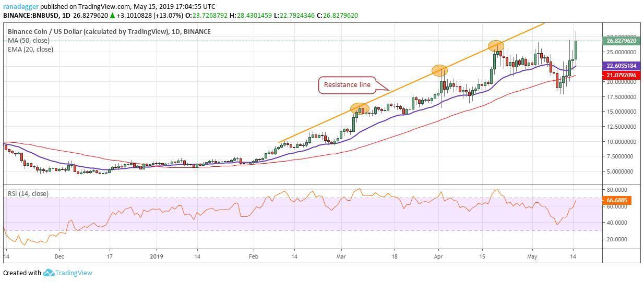Viewport: 644px width, 282px height.
Task: Select the EMA (20, close) indicator label
Action: [30, 50]
